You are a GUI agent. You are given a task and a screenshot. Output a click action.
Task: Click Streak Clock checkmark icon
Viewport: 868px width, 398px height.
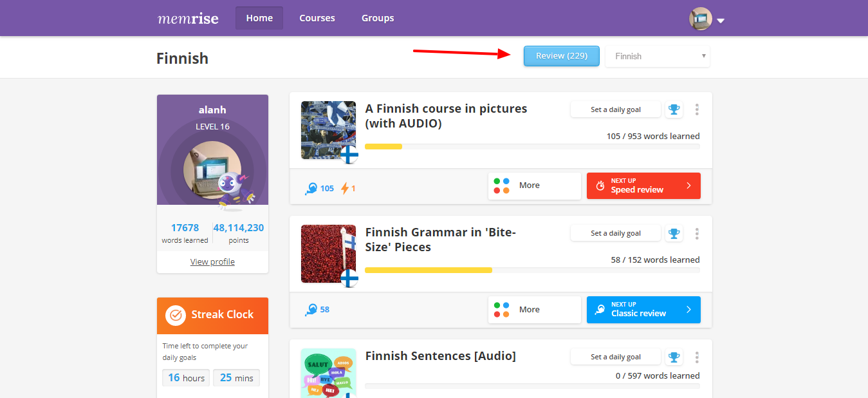point(176,315)
